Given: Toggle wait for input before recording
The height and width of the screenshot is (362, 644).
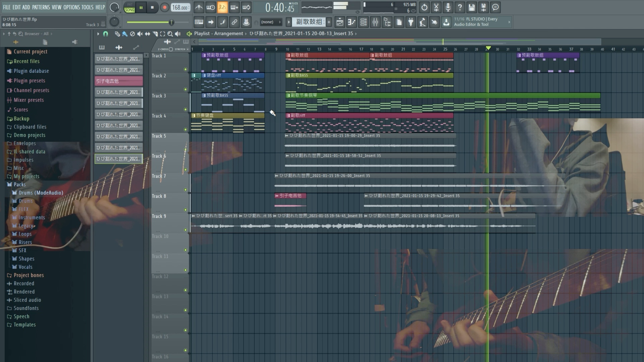Looking at the screenshot, I should [x=211, y=7].
